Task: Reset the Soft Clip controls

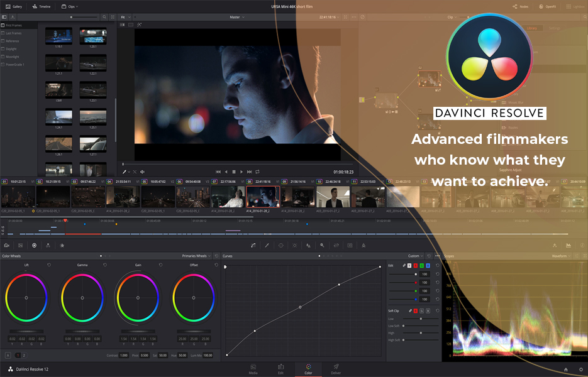Action: (x=438, y=310)
